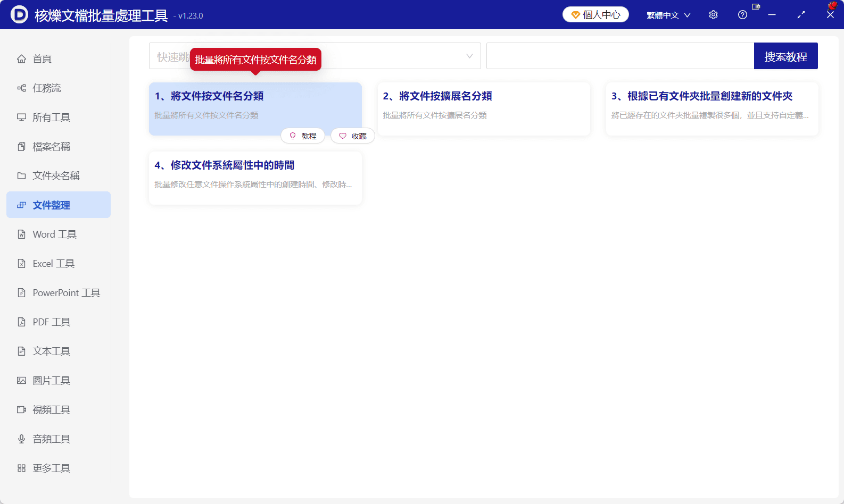
Task: Click the 搜索教程 button
Action: (x=785, y=56)
